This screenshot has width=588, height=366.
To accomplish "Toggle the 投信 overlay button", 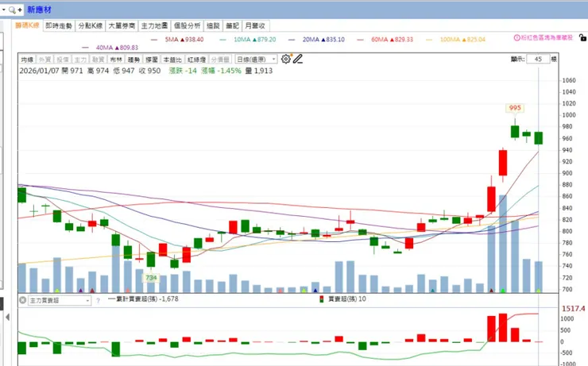I will tap(63, 60).
